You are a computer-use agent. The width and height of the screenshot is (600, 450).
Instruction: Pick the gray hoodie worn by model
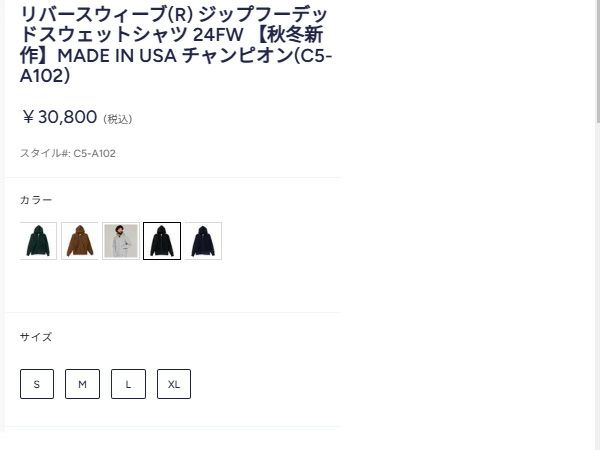coord(121,241)
